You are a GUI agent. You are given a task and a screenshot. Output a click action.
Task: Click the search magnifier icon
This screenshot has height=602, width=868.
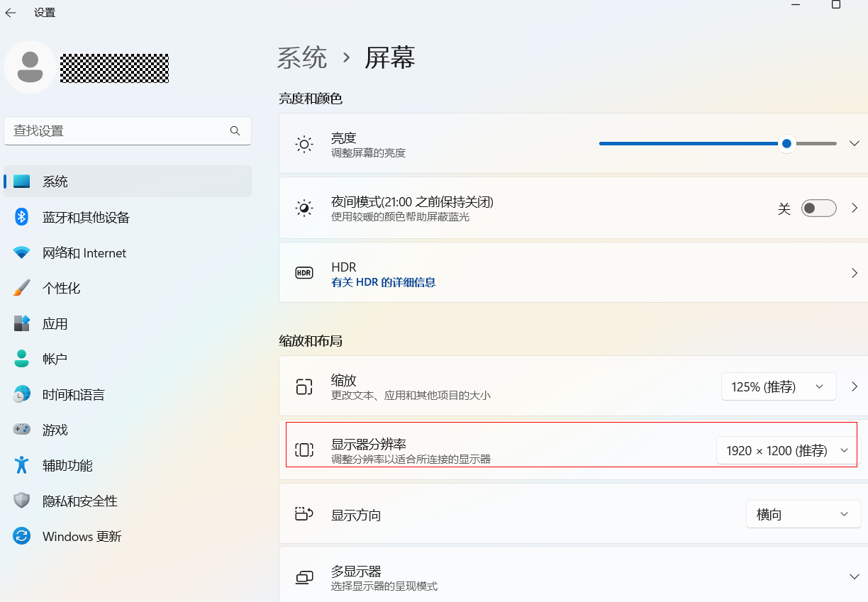point(235,131)
